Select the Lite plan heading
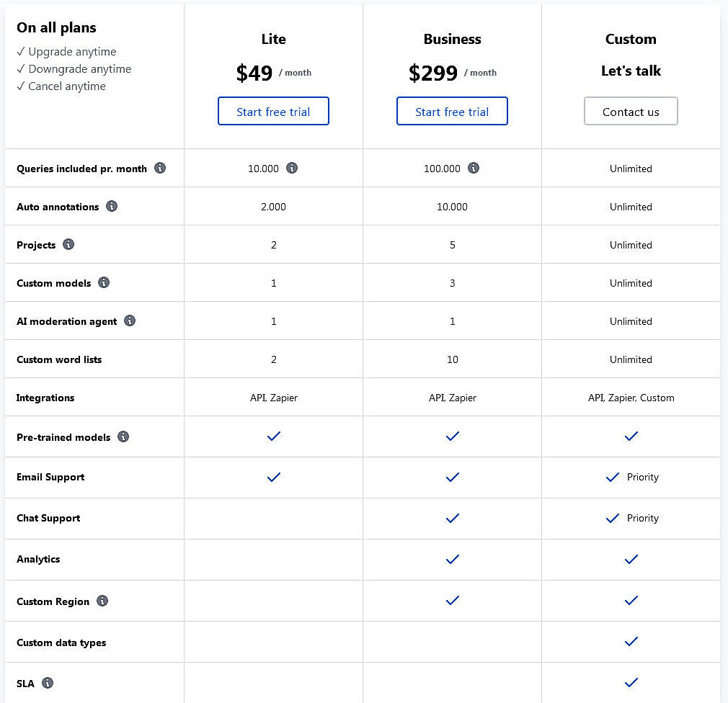Viewport: 728px width, 703px height. pyautogui.click(x=273, y=39)
